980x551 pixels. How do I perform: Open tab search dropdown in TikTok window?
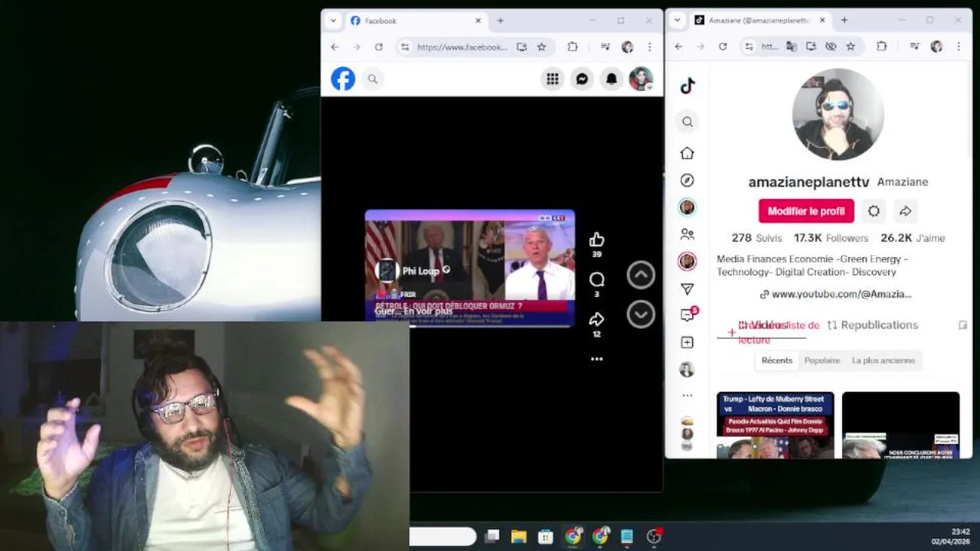click(677, 21)
